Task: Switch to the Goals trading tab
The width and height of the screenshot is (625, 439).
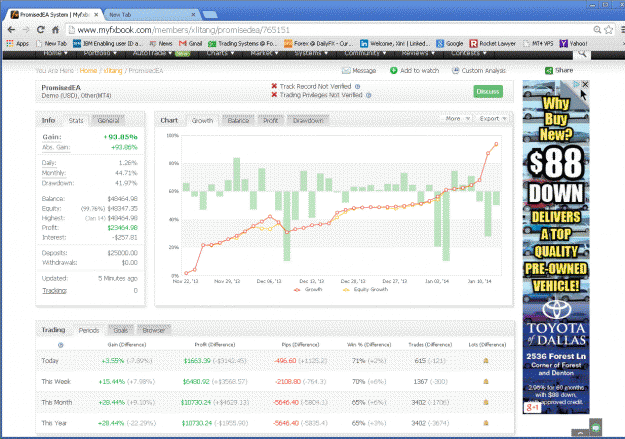Action: (x=120, y=330)
